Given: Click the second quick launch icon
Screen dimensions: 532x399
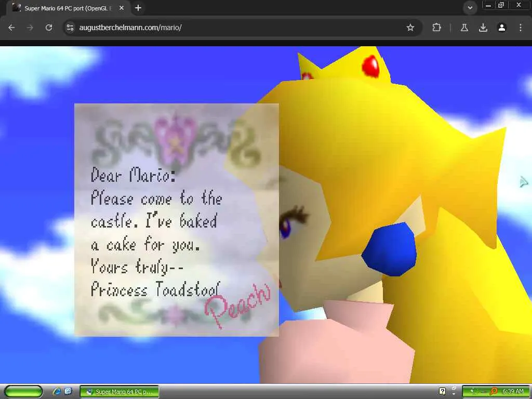Looking at the screenshot, I should click(68, 391).
